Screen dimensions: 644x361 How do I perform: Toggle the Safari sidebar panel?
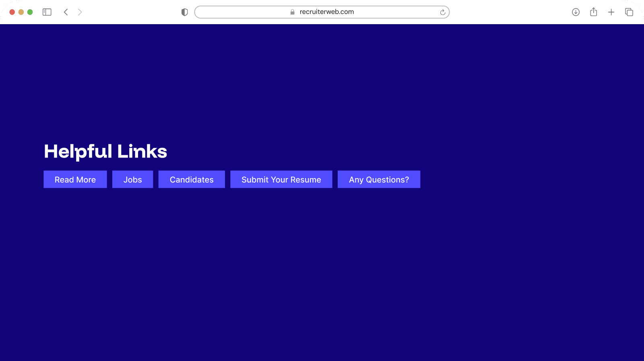47,12
